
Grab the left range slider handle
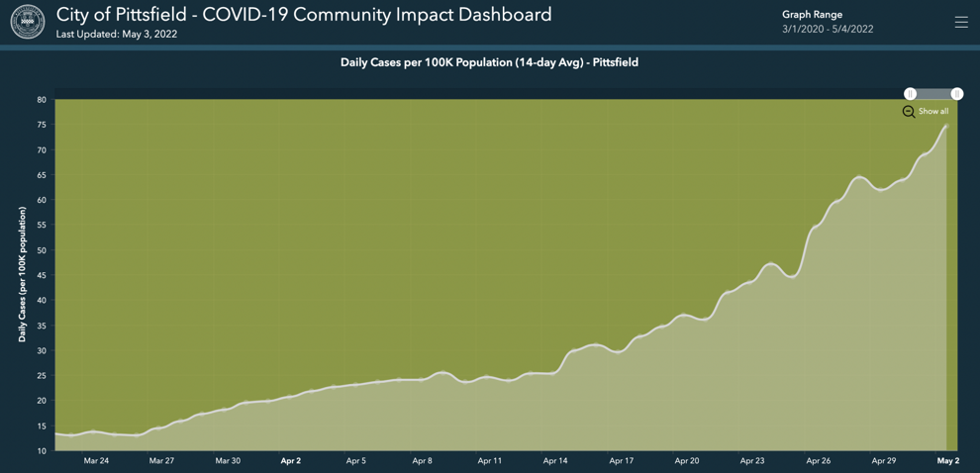click(x=911, y=94)
